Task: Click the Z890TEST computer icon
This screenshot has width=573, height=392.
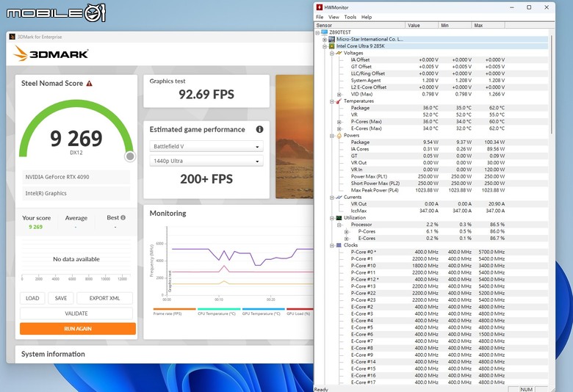Action: 325,32
